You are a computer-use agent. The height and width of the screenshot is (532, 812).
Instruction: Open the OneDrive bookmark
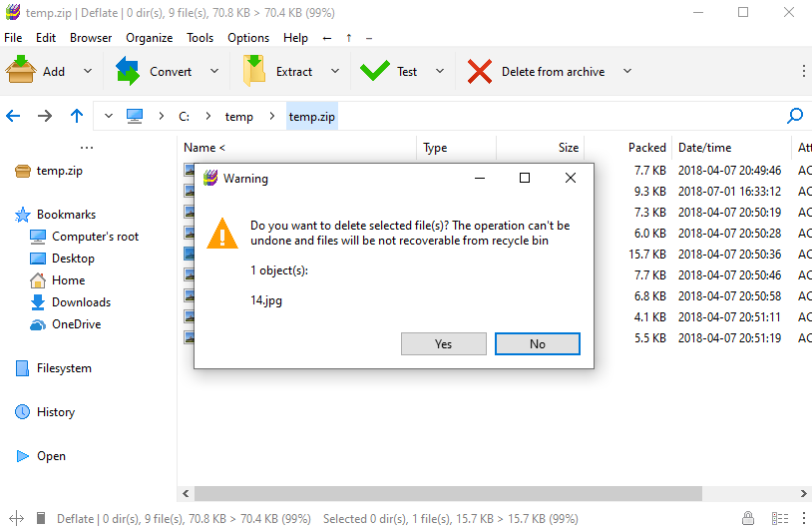pos(65,324)
